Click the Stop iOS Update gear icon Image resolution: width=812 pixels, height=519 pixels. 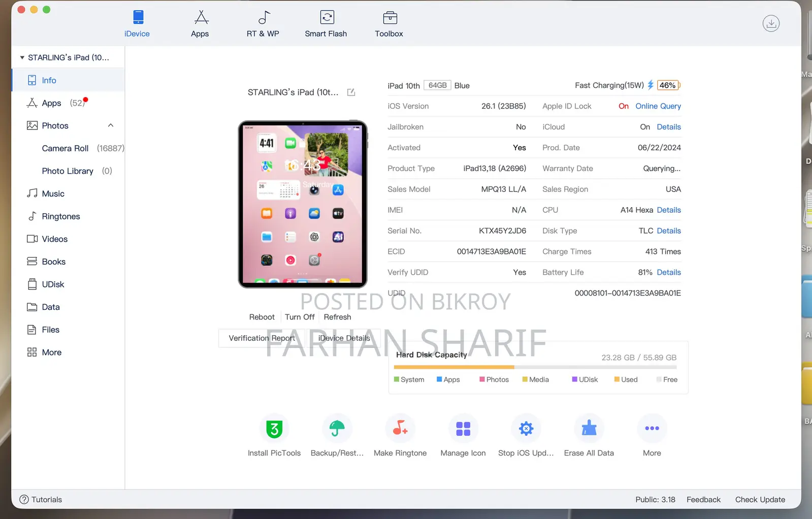(526, 429)
